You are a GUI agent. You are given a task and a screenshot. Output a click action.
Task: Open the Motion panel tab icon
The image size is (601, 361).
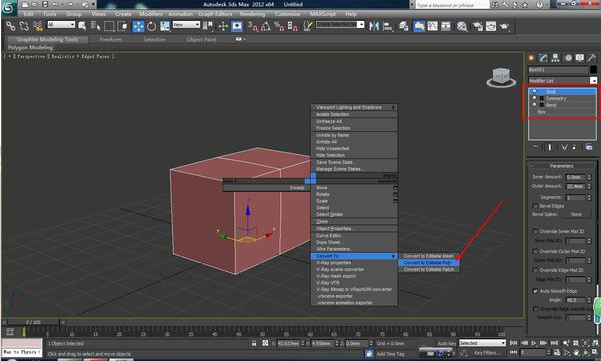(568, 58)
